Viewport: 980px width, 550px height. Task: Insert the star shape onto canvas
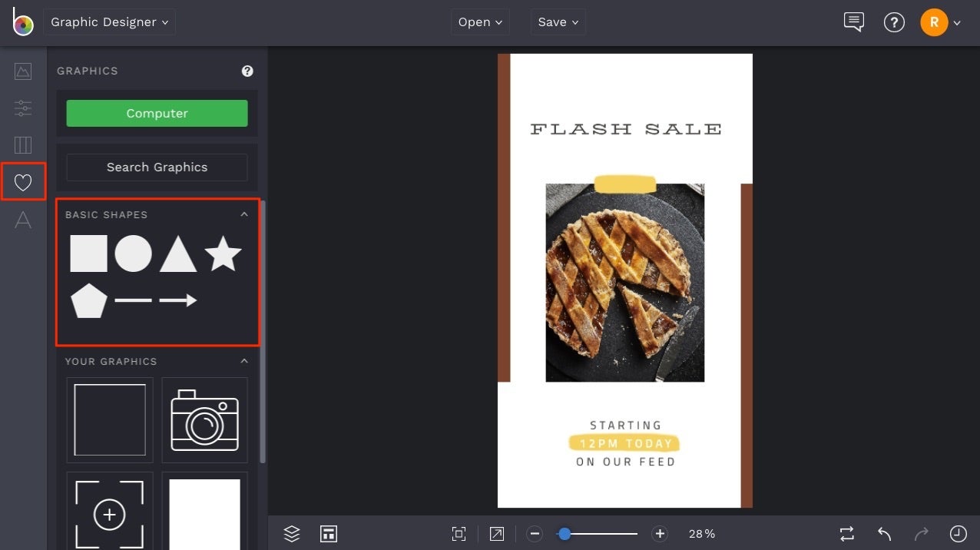pos(223,253)
